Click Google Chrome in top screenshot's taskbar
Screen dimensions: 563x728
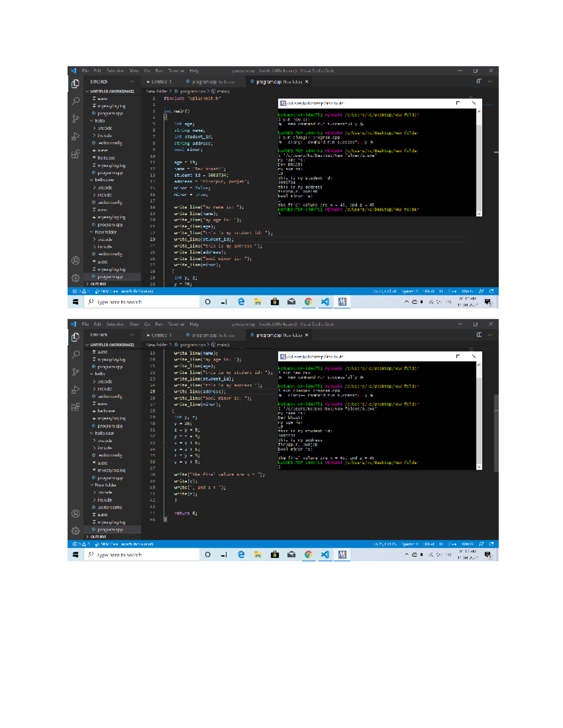point(308,302)
